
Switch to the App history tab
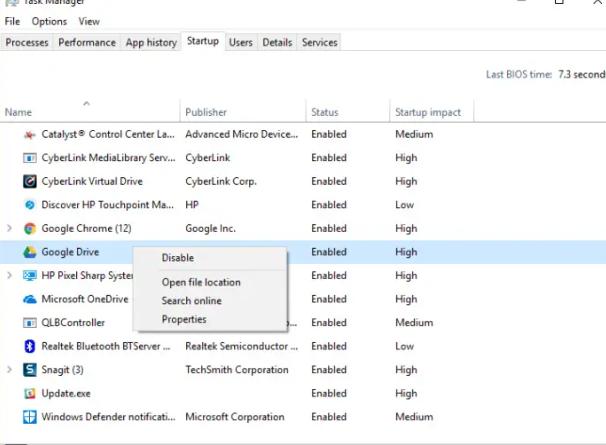click(151, 42)
